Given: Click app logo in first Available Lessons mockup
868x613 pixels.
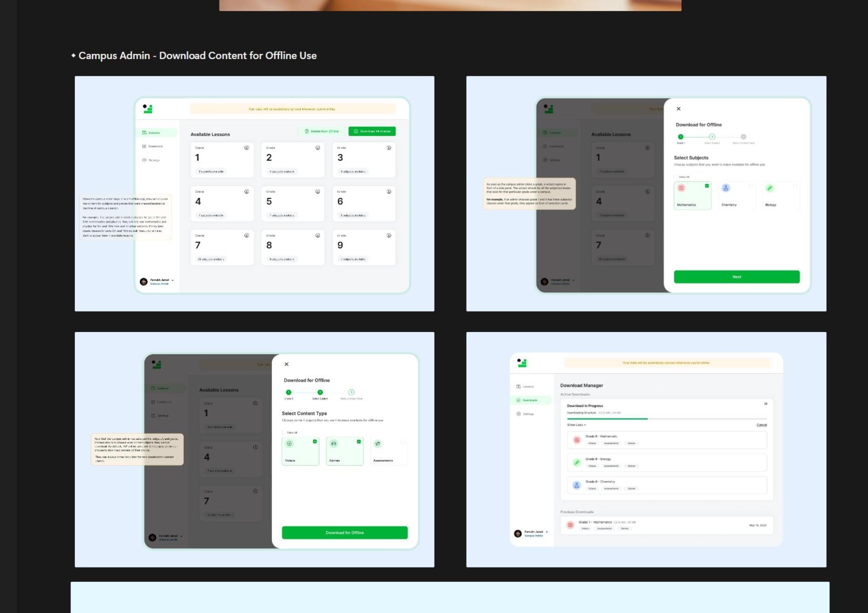Looking at the screenshot, I should (148, 109).
